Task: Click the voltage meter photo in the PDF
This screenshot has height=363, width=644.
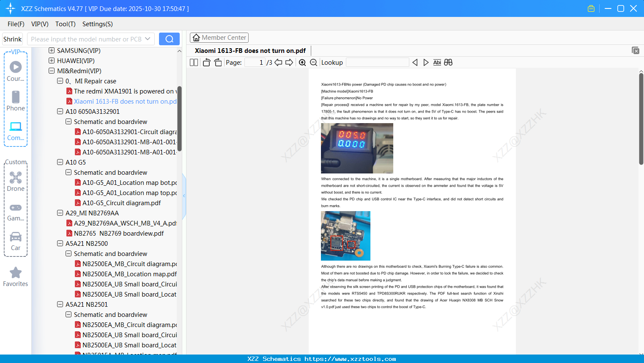Action: point(357,148)
